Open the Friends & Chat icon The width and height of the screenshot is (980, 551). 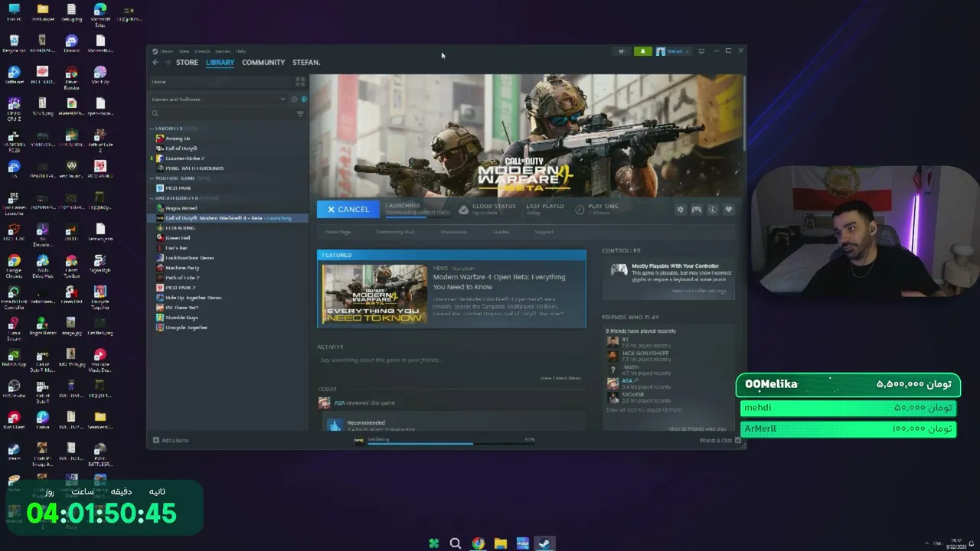click(738, 440)
